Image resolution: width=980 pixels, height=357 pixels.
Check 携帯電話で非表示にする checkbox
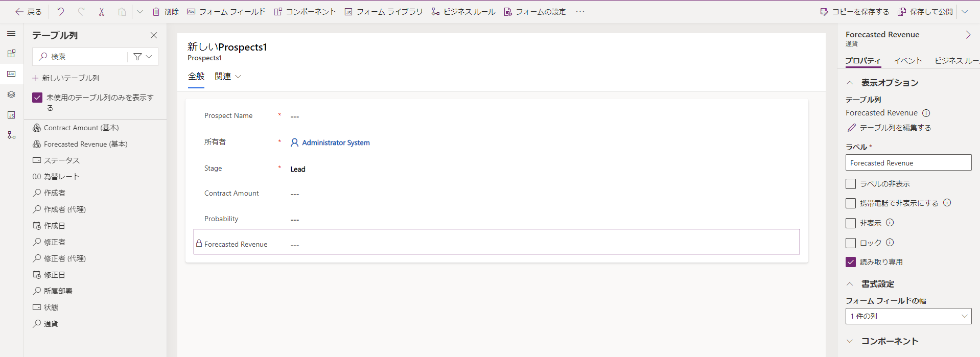(x=851, y=203)
